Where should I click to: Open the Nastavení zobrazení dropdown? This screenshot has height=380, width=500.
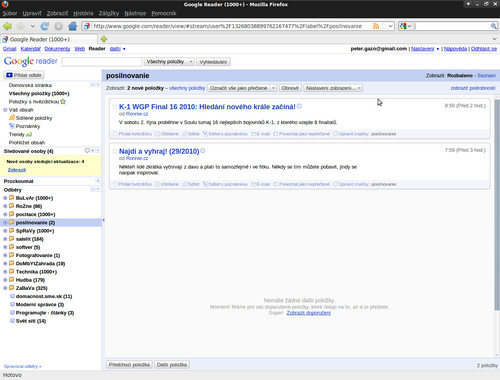[x=333, y=88]
